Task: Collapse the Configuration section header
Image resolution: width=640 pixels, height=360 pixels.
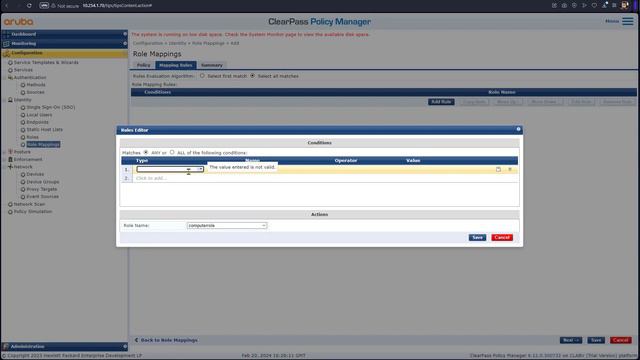Action: coord(64,53)
